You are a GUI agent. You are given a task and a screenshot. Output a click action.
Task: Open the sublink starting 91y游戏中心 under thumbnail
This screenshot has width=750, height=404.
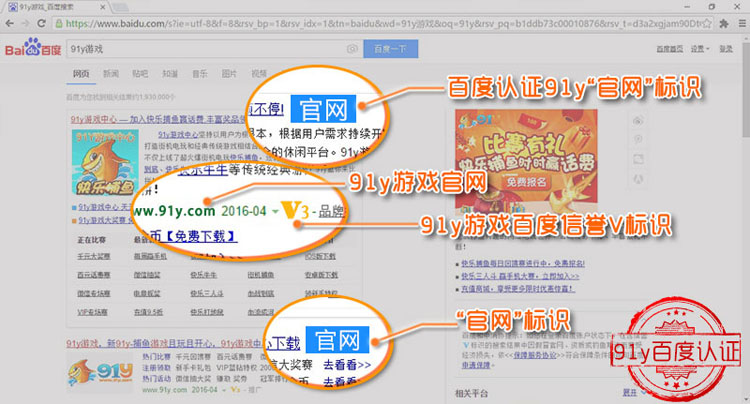[104, 207]
